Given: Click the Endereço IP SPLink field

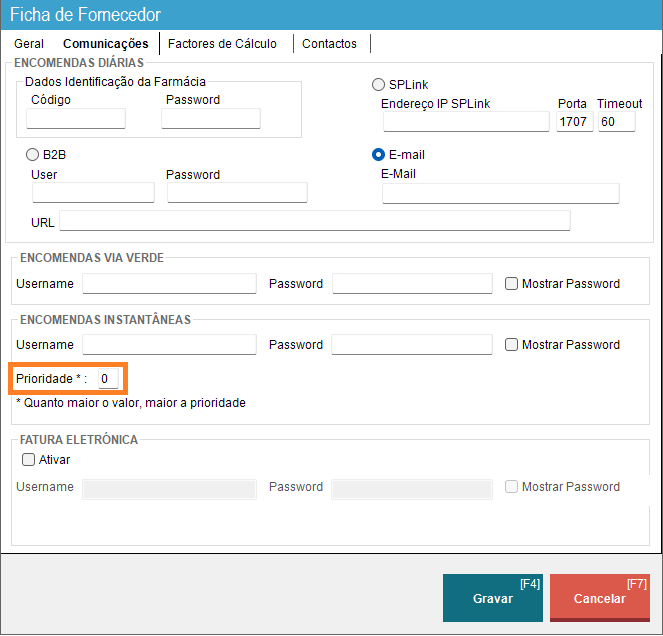Looking at the screenshot, I should coord(466,122).
